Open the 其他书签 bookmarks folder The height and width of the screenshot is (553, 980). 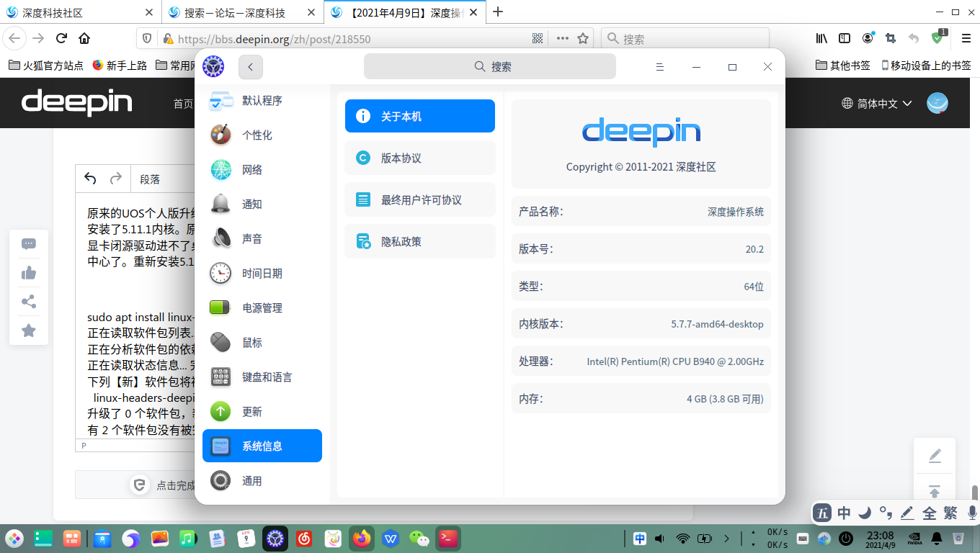click(x=843, y=66)
